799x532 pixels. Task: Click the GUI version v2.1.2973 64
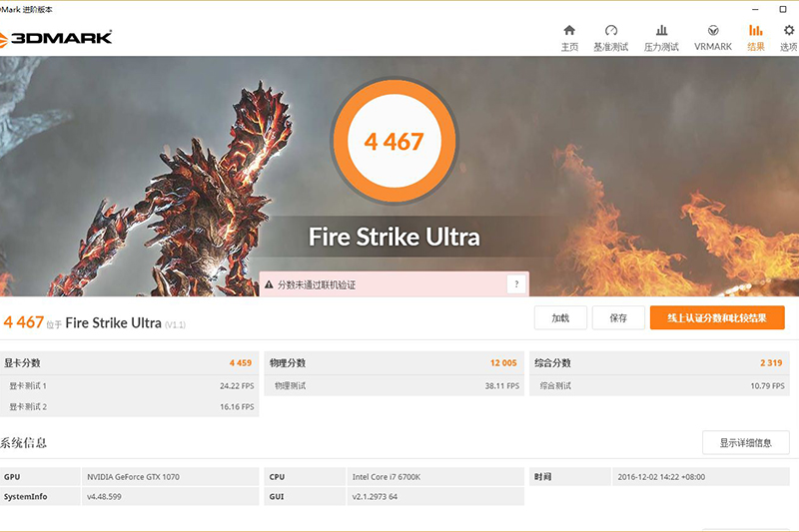tap(375, 496)
